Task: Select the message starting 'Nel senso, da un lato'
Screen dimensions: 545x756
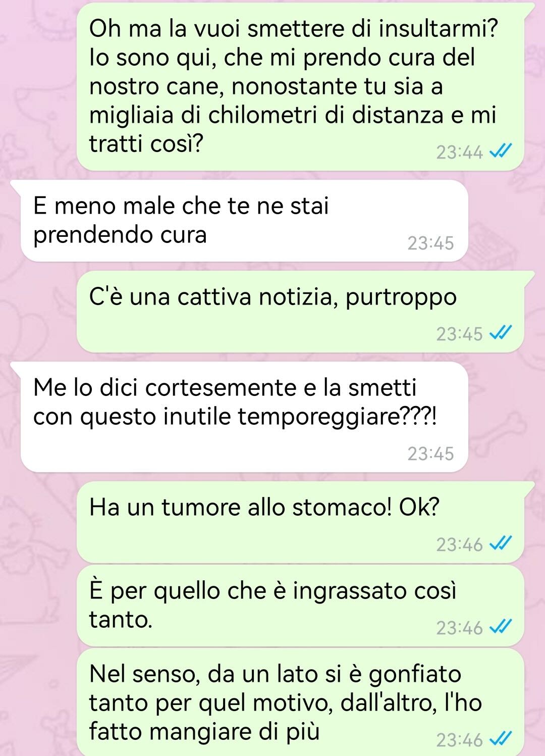Action: coord(301,702)
